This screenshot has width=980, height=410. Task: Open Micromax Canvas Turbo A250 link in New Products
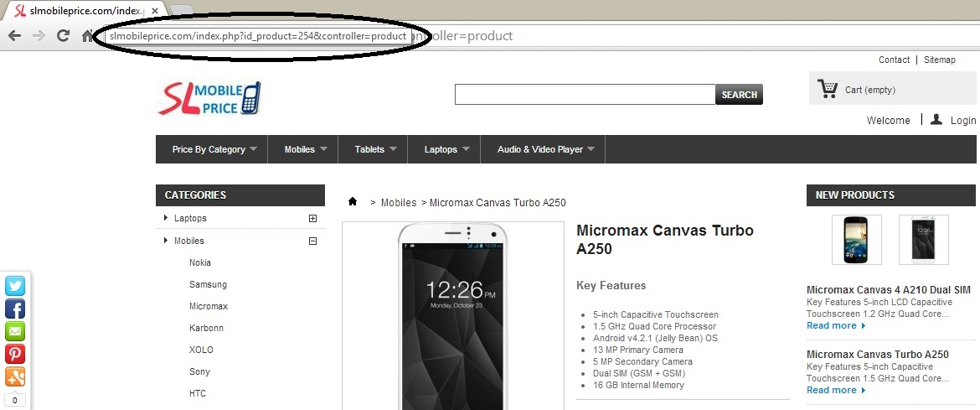coord(878,355)
